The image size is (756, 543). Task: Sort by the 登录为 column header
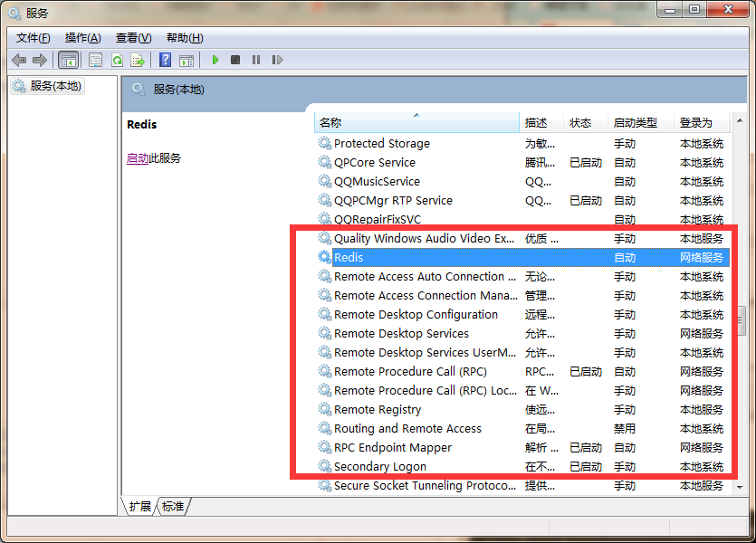click(702, 123)
